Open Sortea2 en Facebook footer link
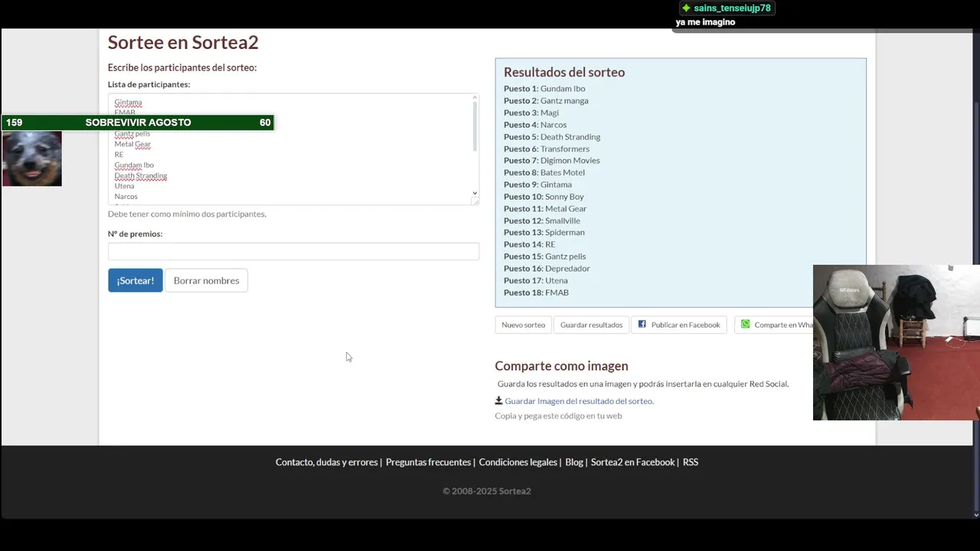The width and height of the screenshot is (980, 551). tap(632, 462)
